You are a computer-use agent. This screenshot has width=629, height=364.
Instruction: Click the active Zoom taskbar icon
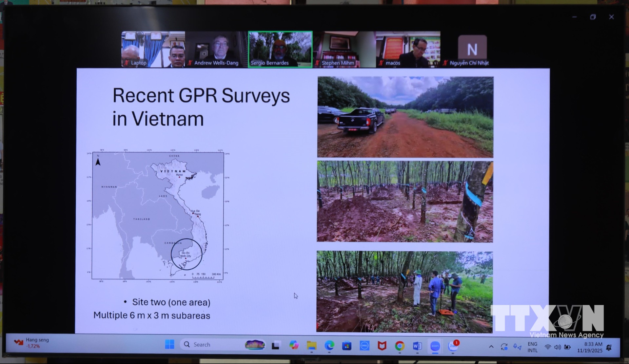click(x=435, y=346)
